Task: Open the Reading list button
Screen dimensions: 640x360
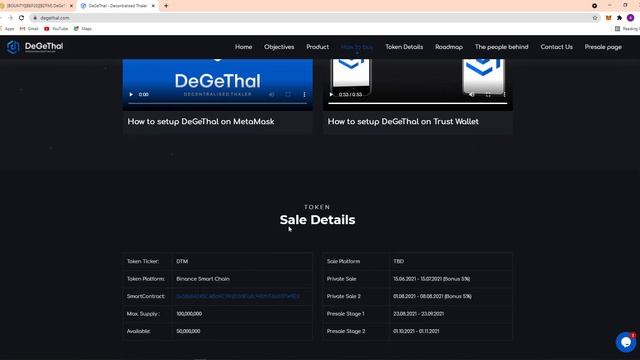Action: [x=627, y=29]
